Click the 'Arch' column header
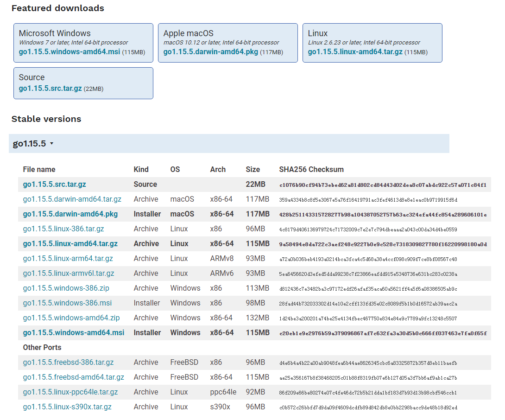 (x=218, y=170)
